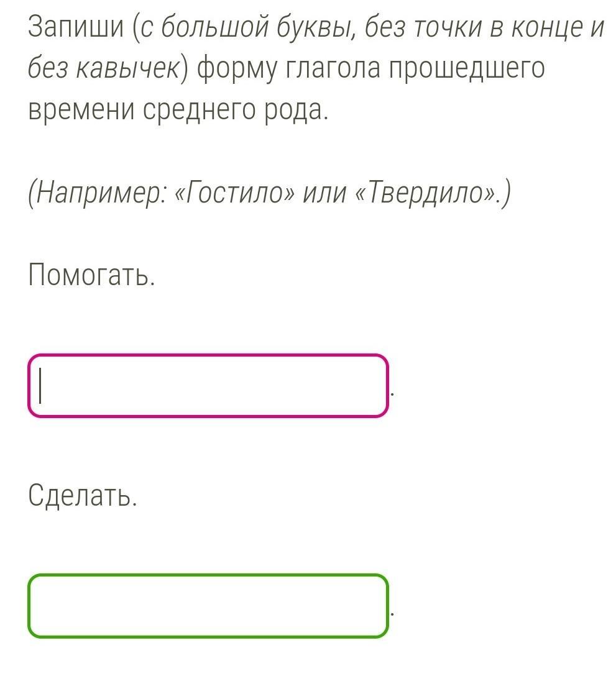Click the period after the green field

tap(392, 614)
